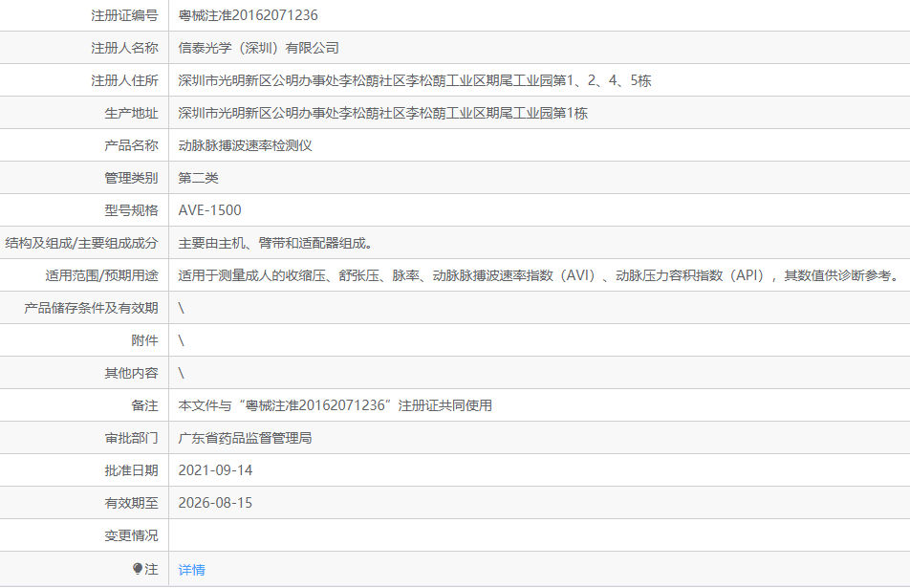This screenshot has width=910, height=588.
Task: Select model value AVE-1500
Action: pos(209,210)
